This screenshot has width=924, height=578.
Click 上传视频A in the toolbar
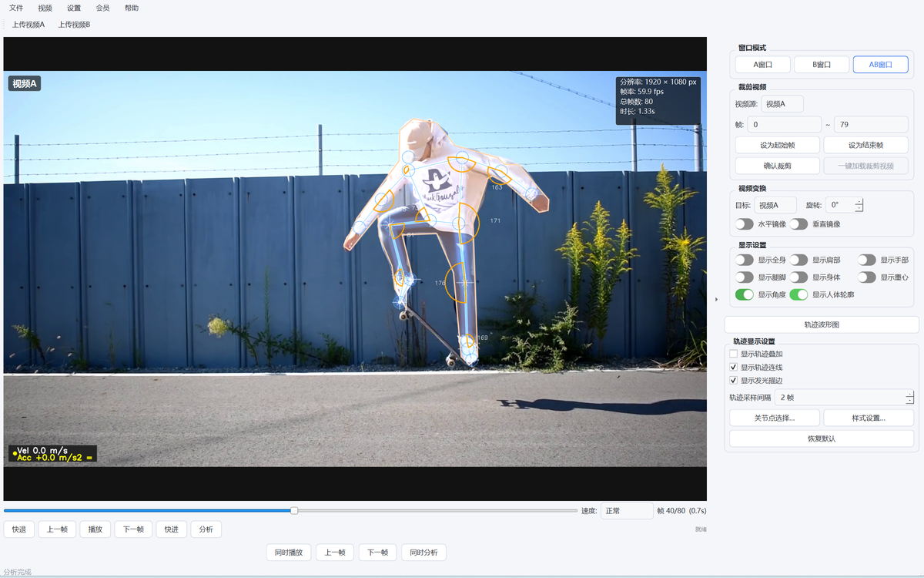tap(28, 25)
